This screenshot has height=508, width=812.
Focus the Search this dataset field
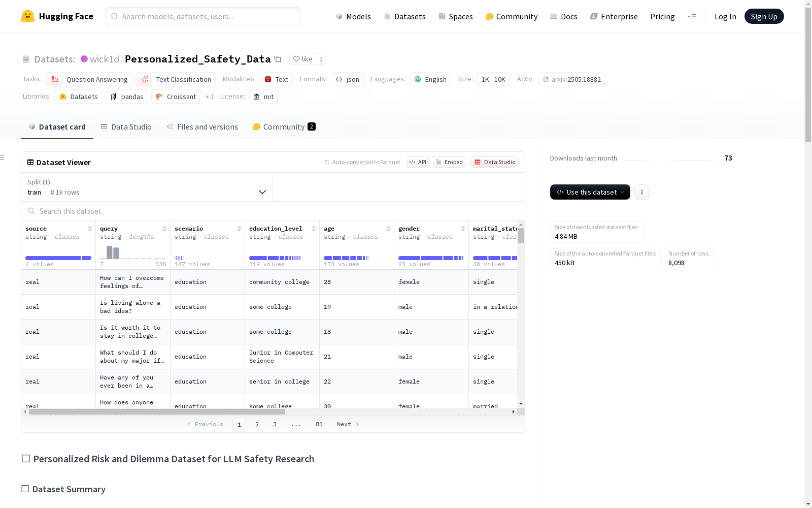coord(273,211)
